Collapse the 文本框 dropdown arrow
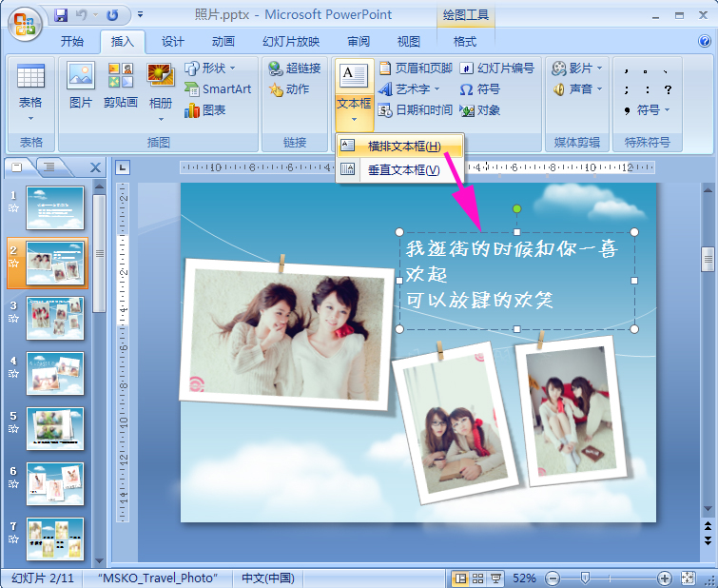 point(354,120)
